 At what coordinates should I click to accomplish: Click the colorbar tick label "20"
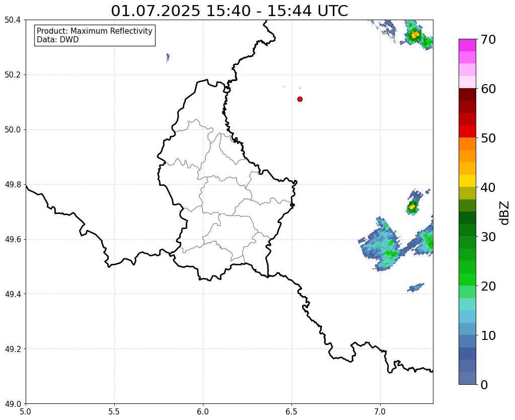tap(488, 286)
